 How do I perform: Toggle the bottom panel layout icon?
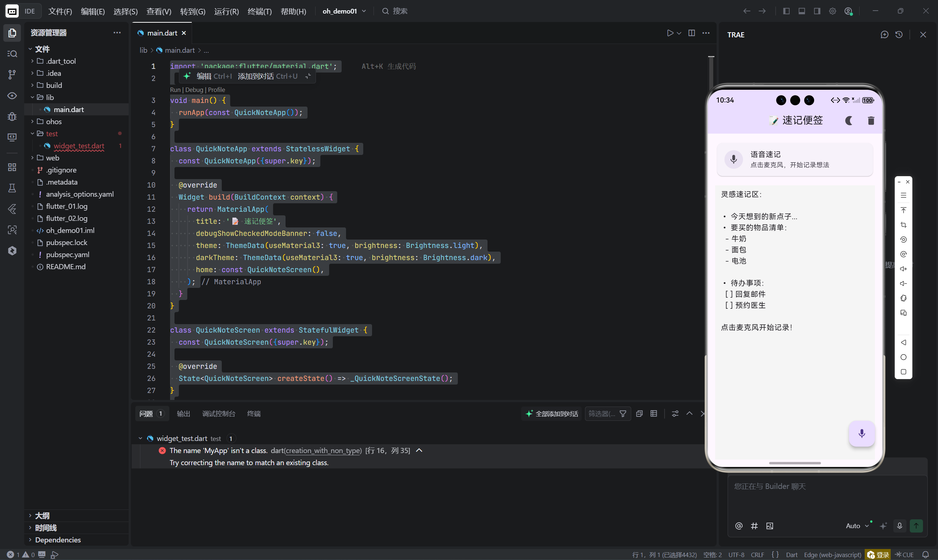[801, 11]
